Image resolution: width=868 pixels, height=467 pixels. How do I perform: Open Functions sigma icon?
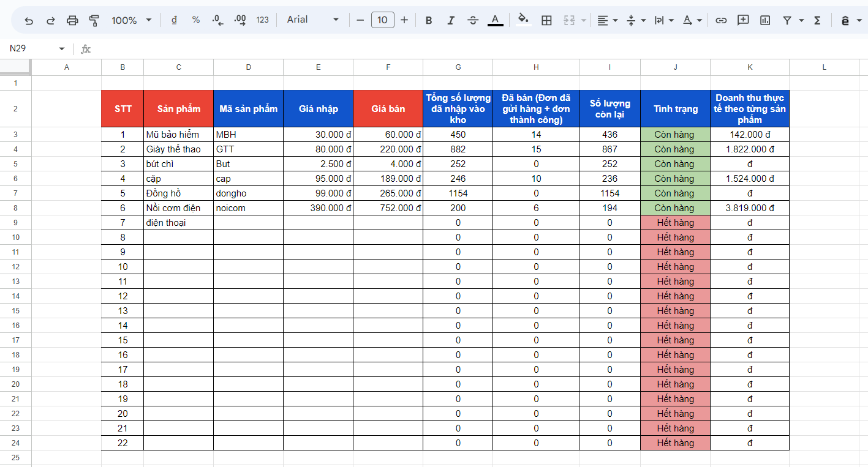coord(817,20)
